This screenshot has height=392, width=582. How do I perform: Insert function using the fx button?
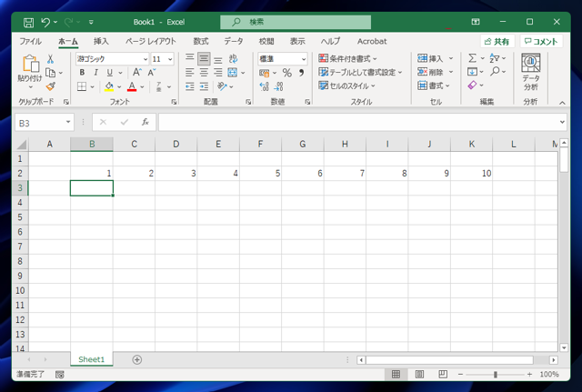click(145, 122)
